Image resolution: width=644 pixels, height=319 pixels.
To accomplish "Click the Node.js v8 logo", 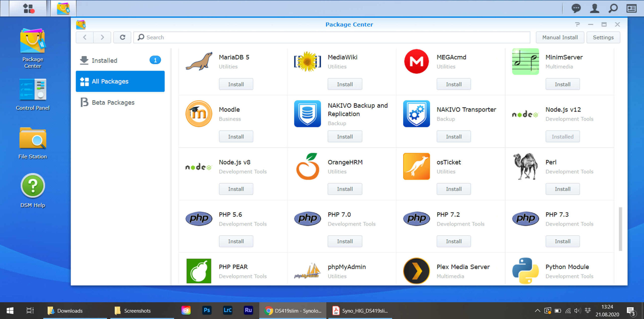I will pos(198,167).
